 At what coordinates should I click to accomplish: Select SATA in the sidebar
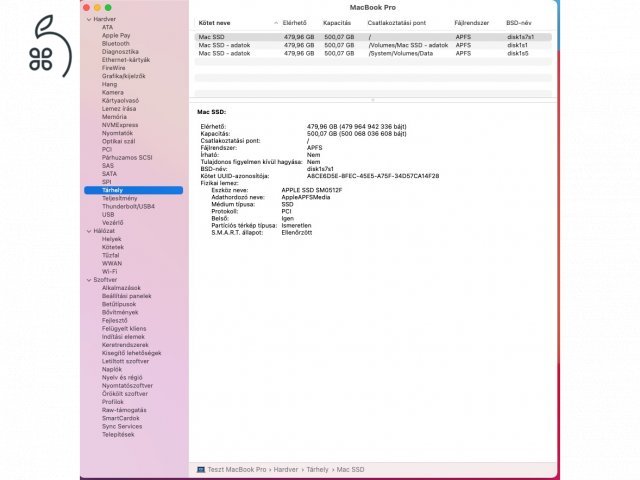[109, 174]
